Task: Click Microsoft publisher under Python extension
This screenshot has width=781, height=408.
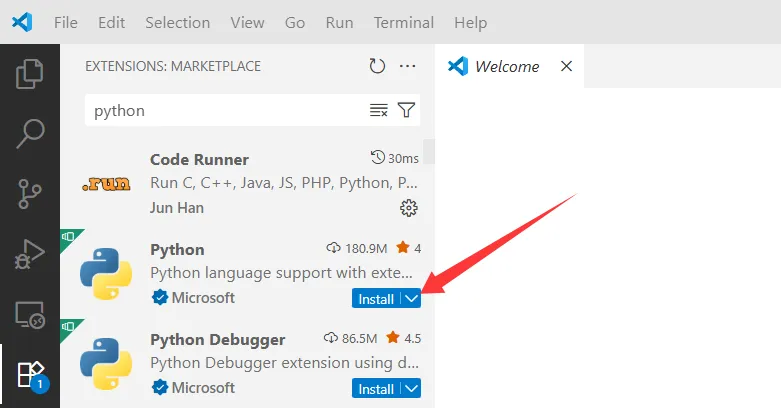Action: click(203, 297)
